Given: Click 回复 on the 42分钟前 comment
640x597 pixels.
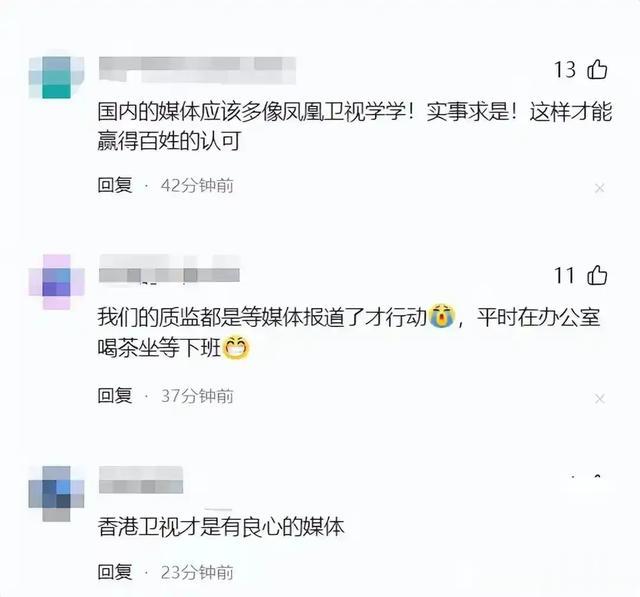Looking at the screenshot, I should [115, 185].
